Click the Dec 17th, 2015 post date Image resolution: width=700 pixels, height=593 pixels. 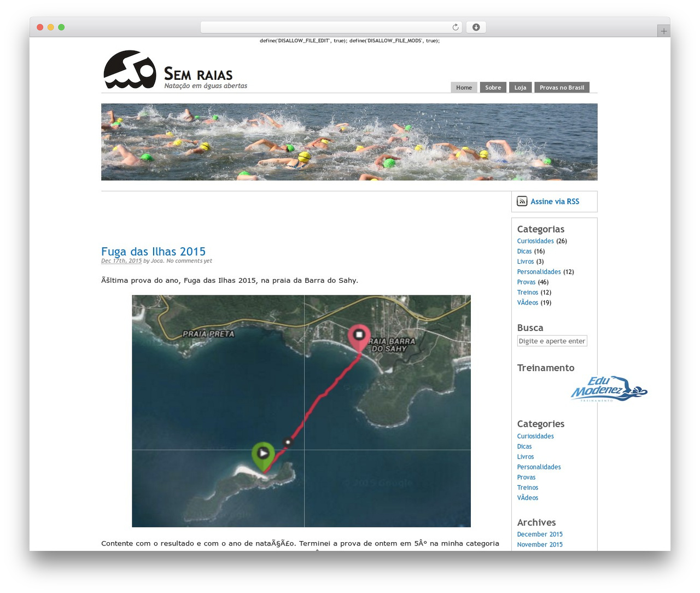(121, 261)
